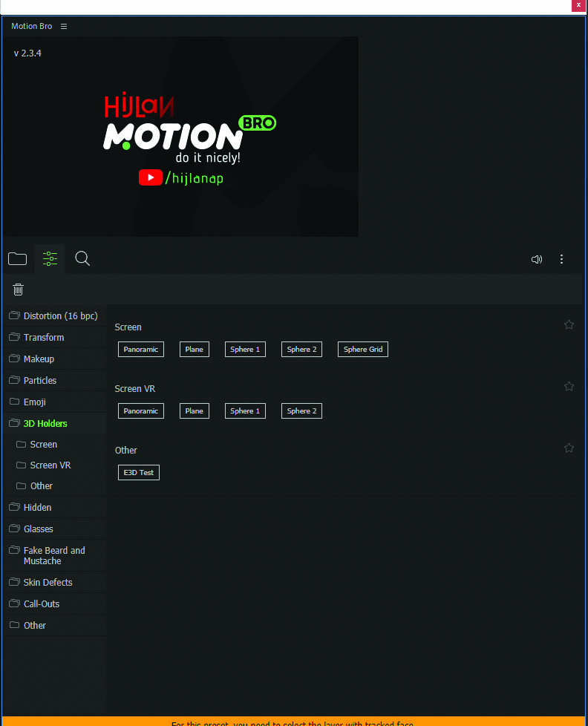
Task: Collapse the 3D Holders category
Action: click(54, 423)
